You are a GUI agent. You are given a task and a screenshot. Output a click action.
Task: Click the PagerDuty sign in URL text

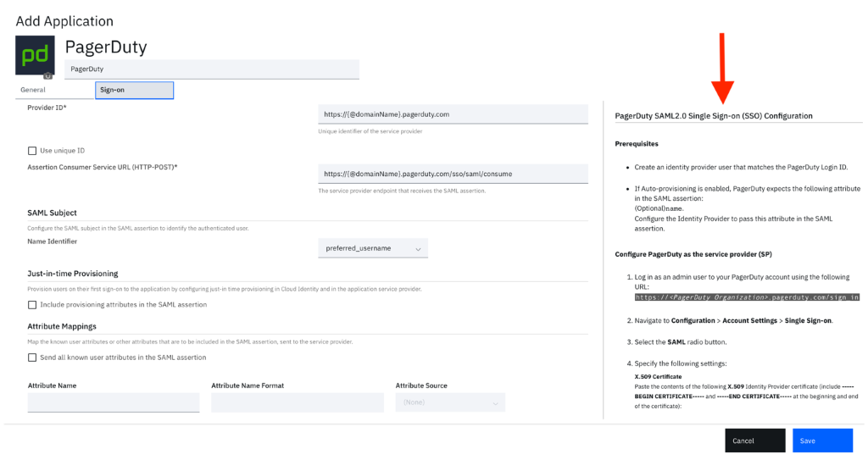[747, 297]
